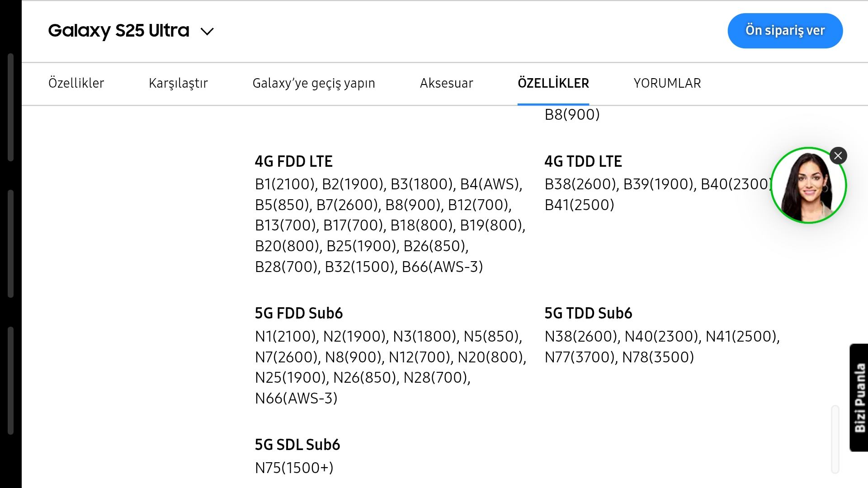Select the ÖZELLİKLER specs tab
The width and height of the screenshot is (868, 488).
(553, 83)
